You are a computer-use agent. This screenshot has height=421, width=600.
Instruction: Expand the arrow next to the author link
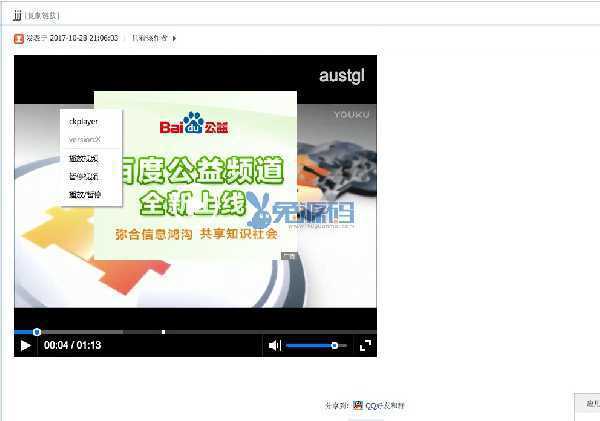click(x=174, y=38)
